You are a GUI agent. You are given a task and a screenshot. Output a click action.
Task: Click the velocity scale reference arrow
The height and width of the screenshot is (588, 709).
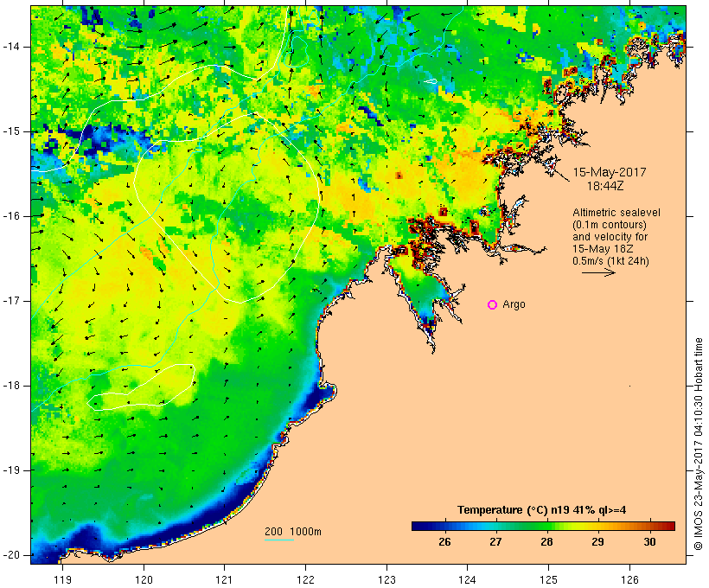tap(598, 272)
